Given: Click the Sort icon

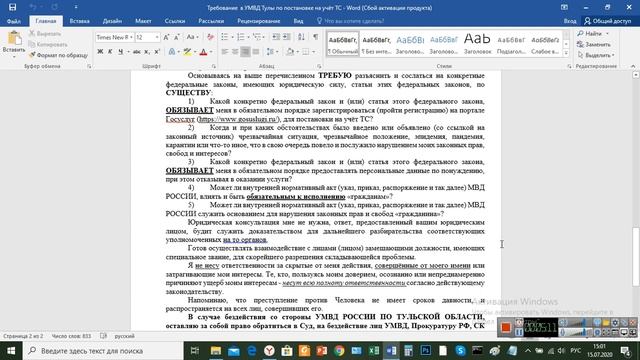Looking at the screenshot, I should pos(301,37).
